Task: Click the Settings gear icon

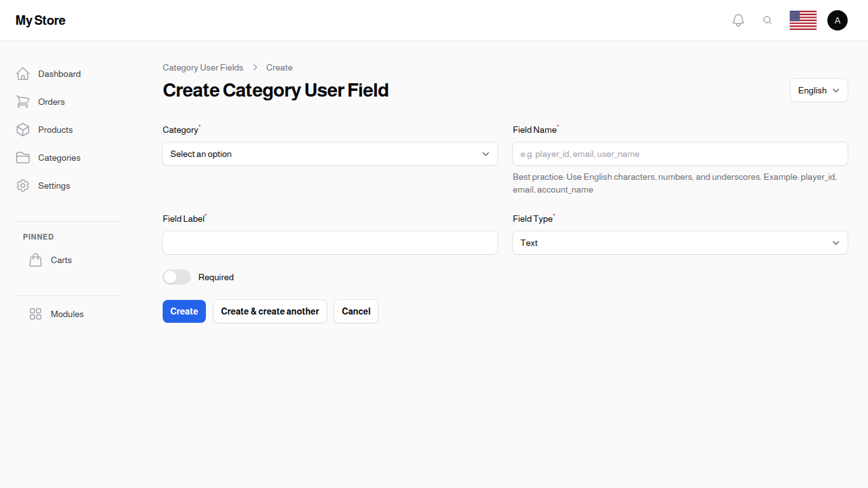Action: (x=23, y=186)
